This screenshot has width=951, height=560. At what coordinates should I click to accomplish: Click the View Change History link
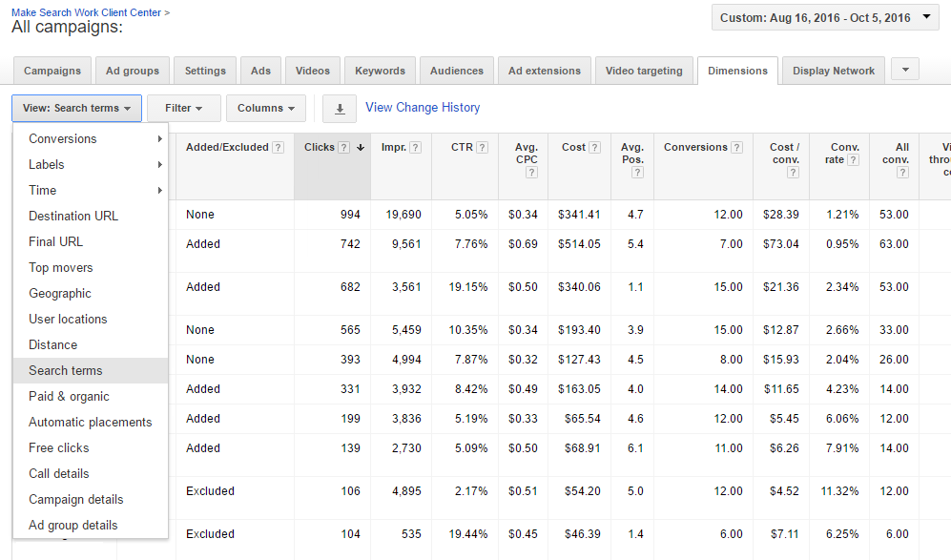pos(423,108)
